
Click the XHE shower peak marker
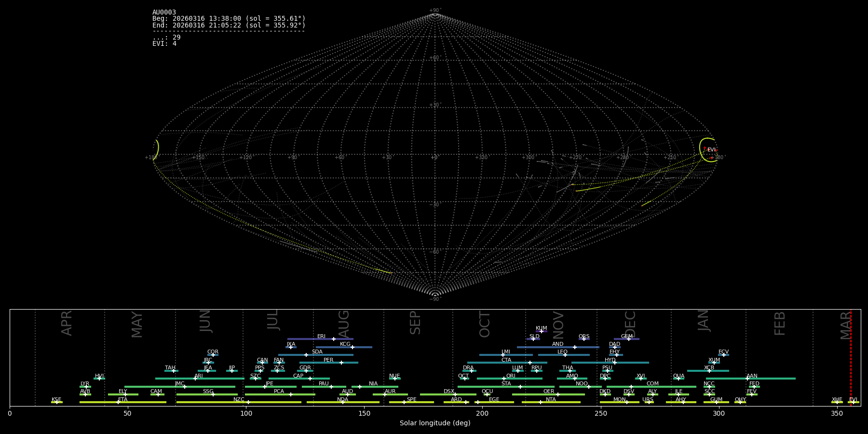837,402
